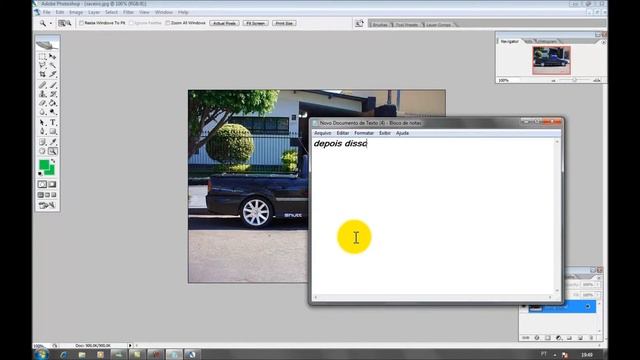Viewport: 640px width, 360px height.
Task: Open the Photoshop Filter menu
Action: coord(128,12)
